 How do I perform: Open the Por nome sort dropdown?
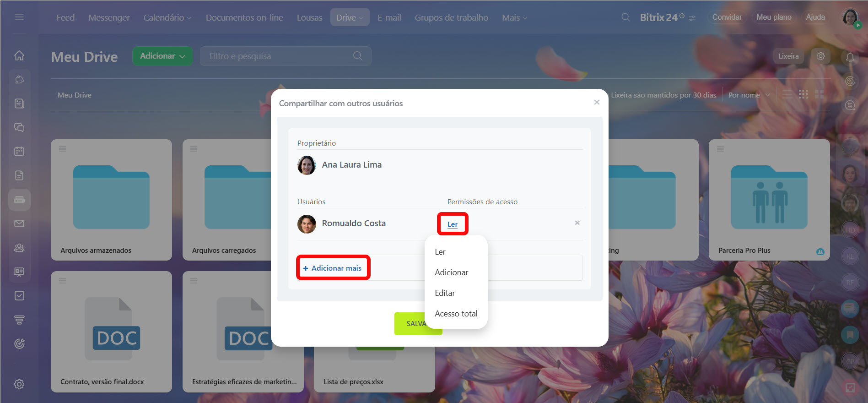click(749, 95)
